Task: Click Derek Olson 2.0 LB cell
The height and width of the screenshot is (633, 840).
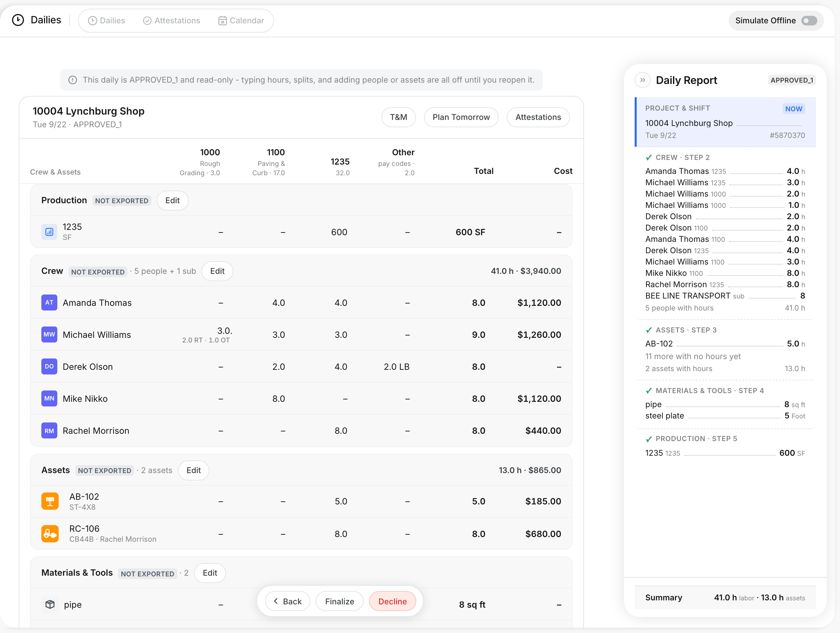Action: click(396, 366)
